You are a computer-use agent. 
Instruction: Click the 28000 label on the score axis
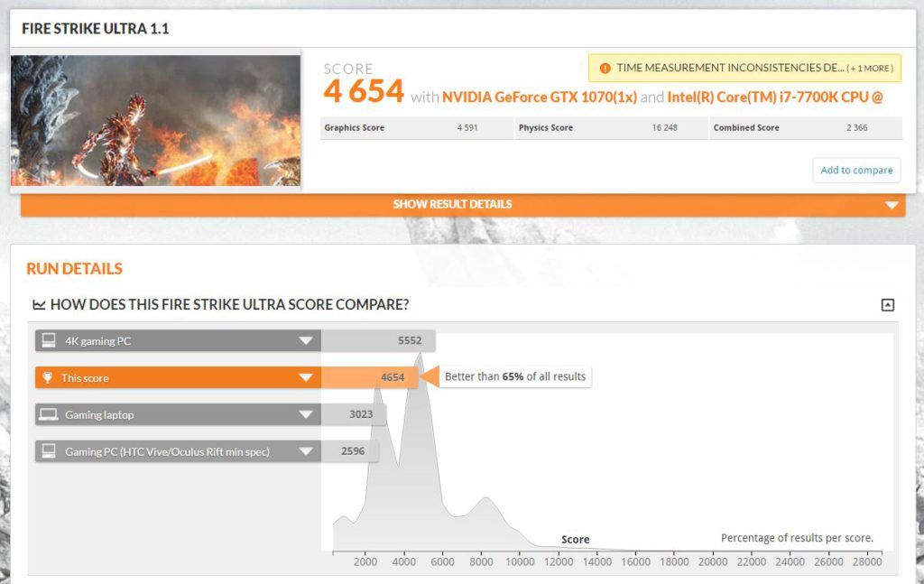867,562
